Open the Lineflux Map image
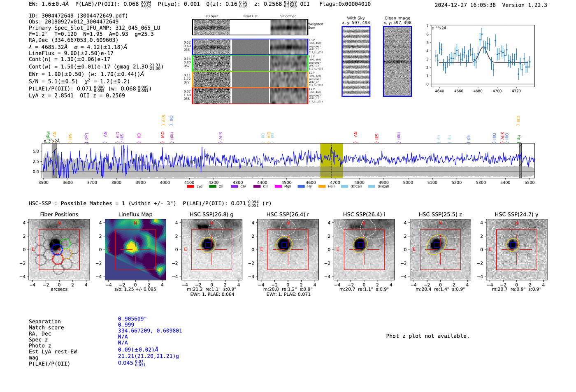The image size is (576, 392). tap(135, 250)
